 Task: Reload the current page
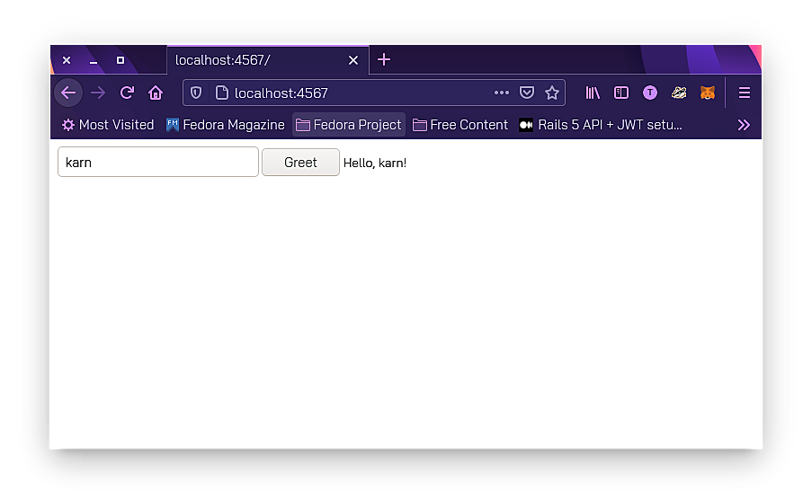coord(127,93)
